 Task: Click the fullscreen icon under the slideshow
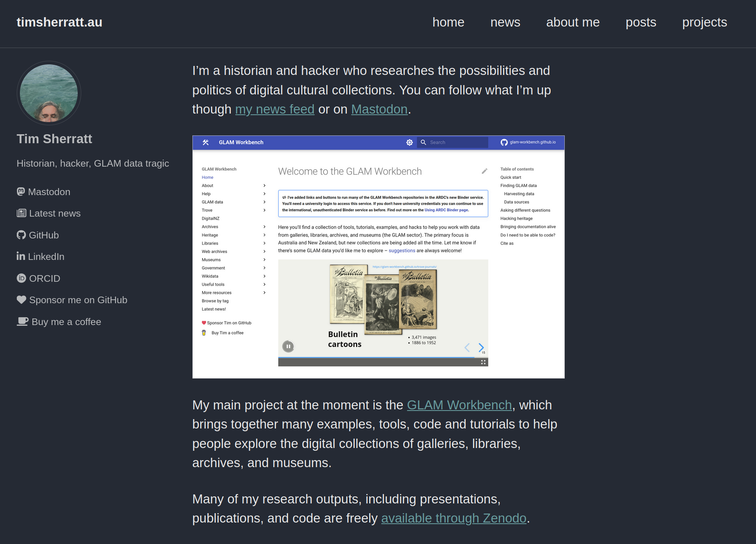483,363
